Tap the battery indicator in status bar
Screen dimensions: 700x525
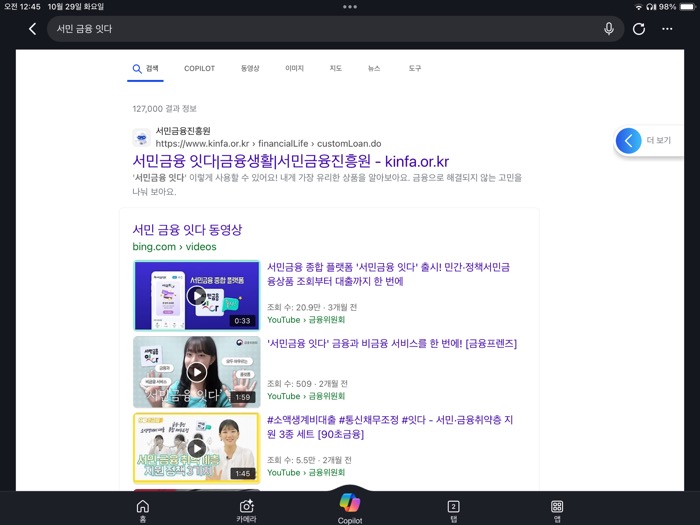(687, 7)
